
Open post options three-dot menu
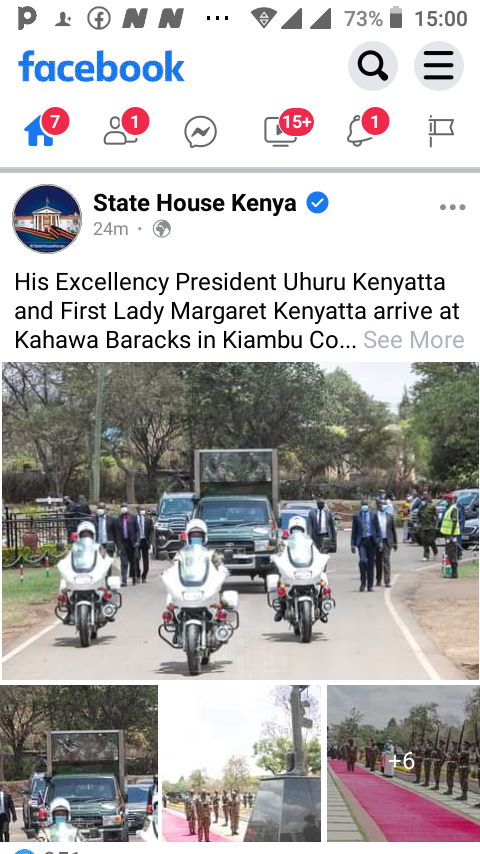452,208
